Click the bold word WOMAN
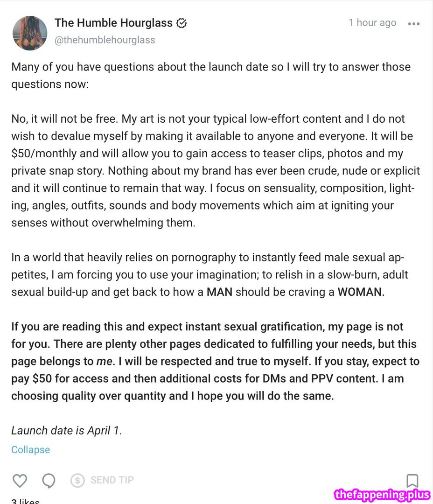 (360, 293)
